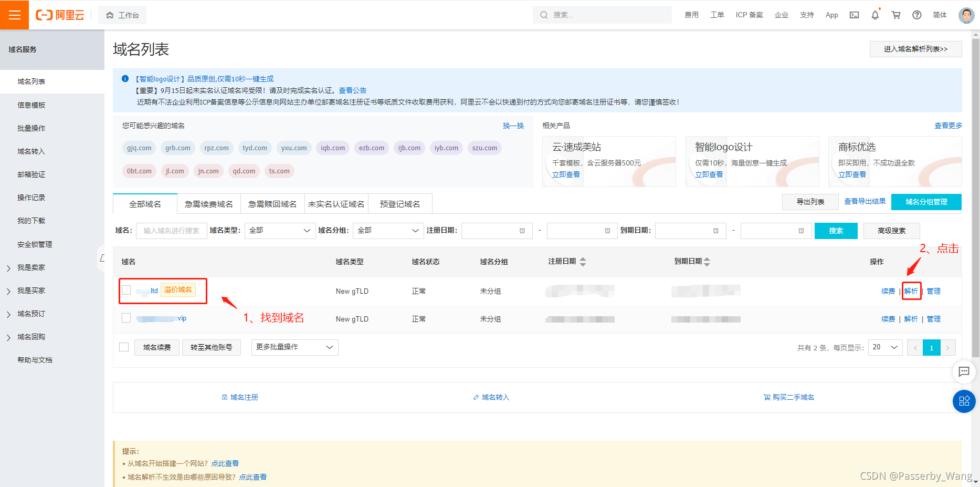Image resolution: width=980 pixels, height=487 pixels.
Task: Open the chat feedback bubble icon
Action: (x=964, y=372)
